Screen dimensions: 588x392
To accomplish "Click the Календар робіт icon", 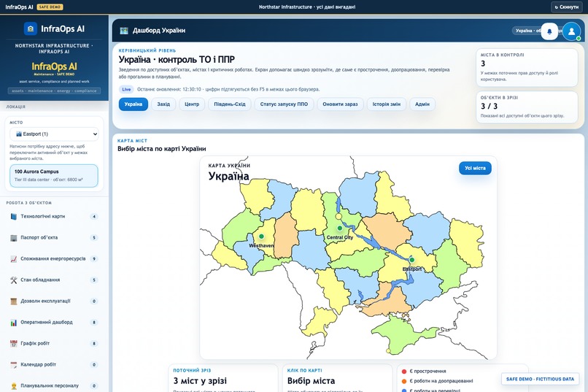I will pos(14,364).
